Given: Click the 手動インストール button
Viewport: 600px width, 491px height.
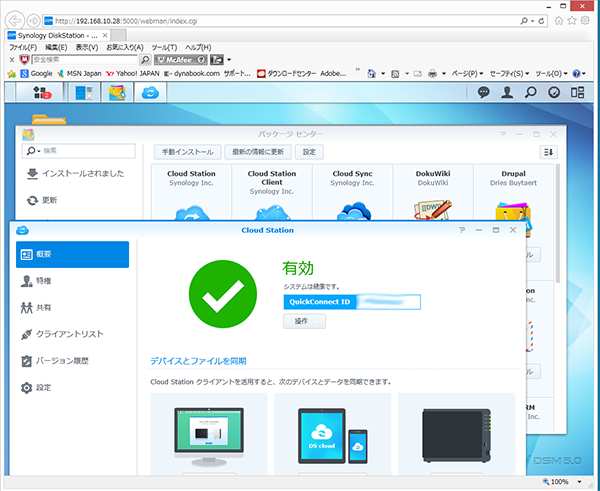Looking at the screenshot, I should pyautogui.click(x=188, y=152).
